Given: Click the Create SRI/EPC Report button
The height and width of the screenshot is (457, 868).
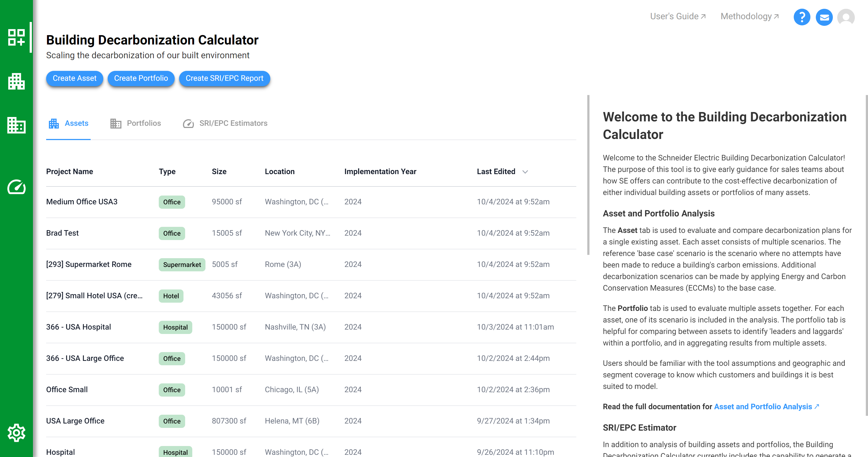Looking at the screenshot, I should (x=224, y=78).
